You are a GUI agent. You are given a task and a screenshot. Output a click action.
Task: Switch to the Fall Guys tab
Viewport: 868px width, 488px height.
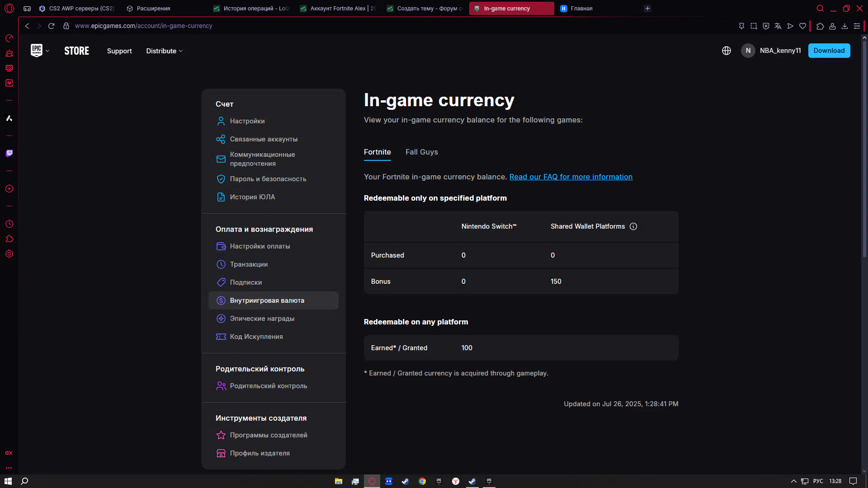tap(421, 152)
